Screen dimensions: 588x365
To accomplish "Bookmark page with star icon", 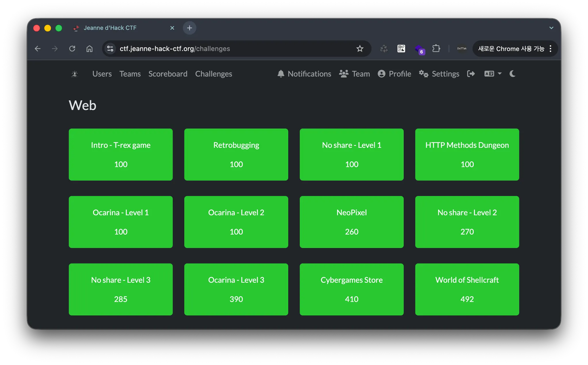I will [x=360, y=49].
